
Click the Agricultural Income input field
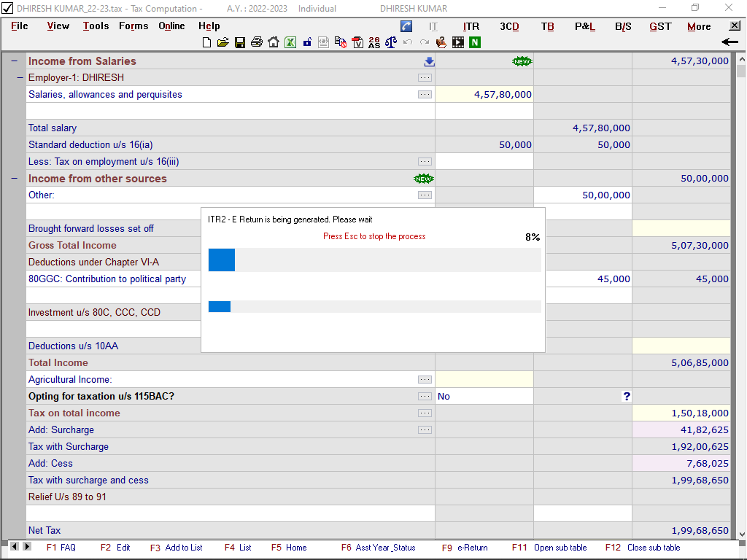pyautogui.click(x=484, y=379)
